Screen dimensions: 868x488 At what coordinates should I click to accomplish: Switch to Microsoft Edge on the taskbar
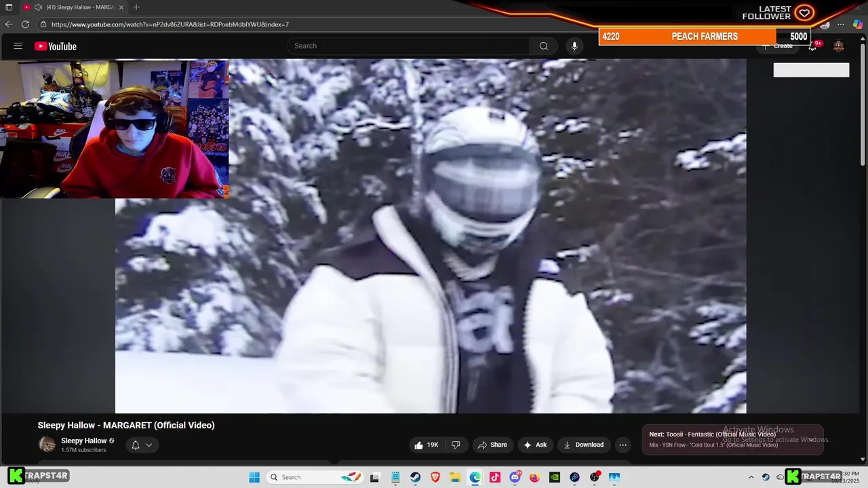pyautogui.click(x=475, y=477)
